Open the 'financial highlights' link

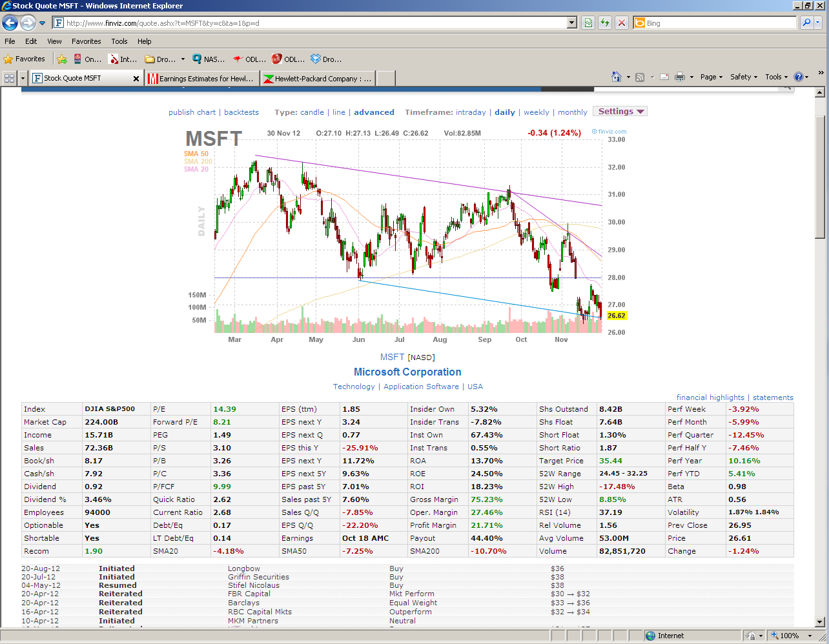click(x=710, y=397)
